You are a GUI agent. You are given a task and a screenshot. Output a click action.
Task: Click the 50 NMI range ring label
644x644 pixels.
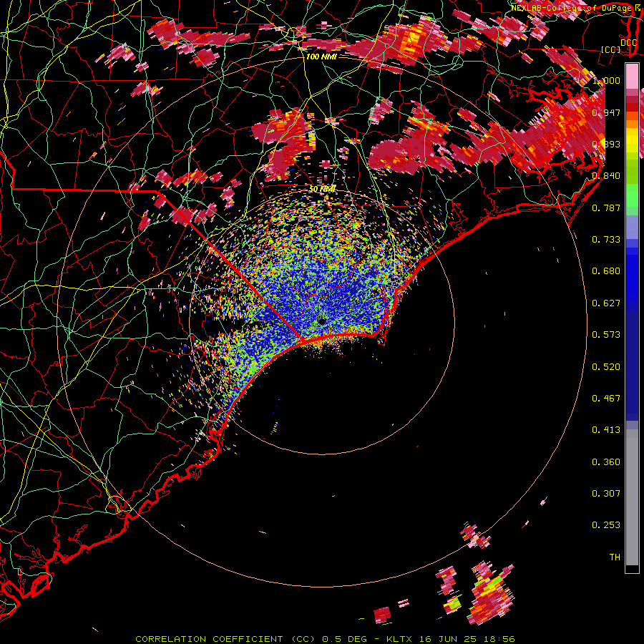(x=323, y=190)
